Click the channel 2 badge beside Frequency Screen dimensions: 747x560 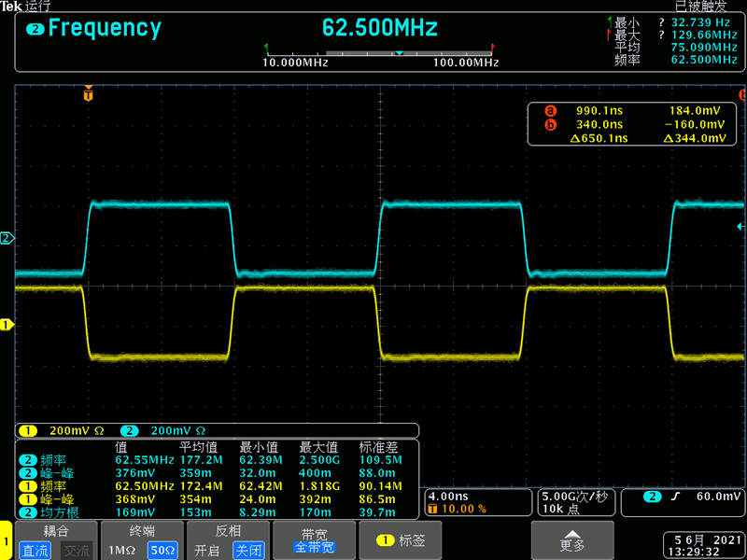coord(35,29)
